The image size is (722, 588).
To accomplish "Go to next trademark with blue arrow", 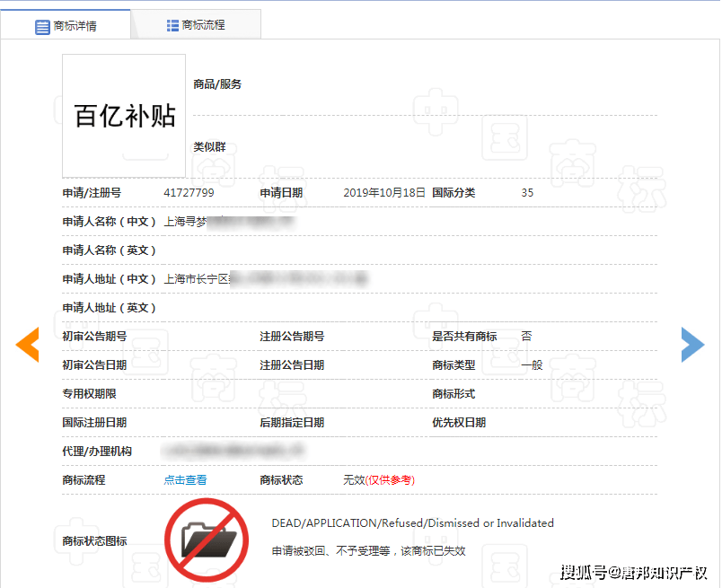I will (692, 345).
